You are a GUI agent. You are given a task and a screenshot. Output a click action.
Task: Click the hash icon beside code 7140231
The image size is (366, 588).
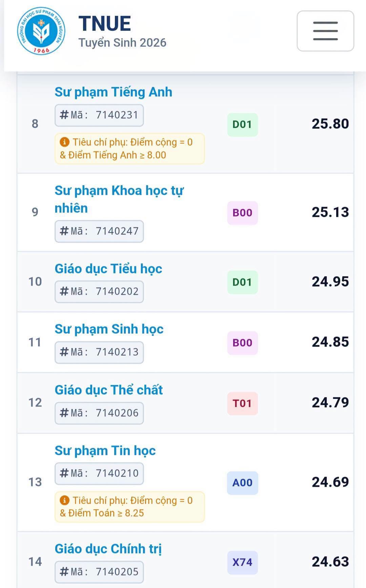pos(64,115)
